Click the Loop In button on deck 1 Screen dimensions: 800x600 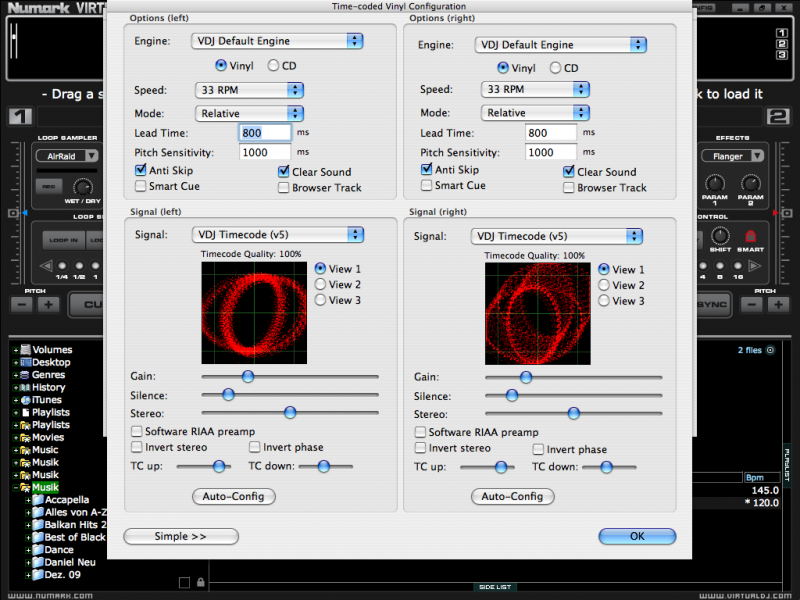click(64, 240)
